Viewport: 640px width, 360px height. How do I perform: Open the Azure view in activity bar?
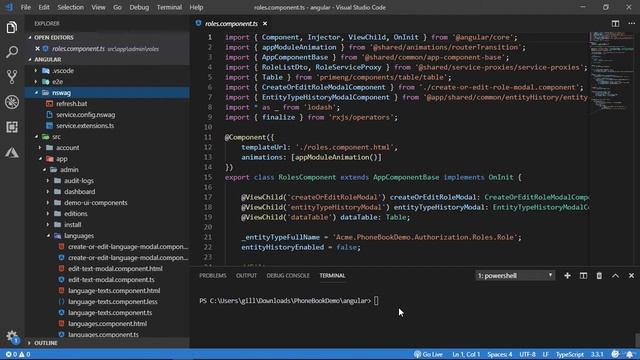[12, 152]
